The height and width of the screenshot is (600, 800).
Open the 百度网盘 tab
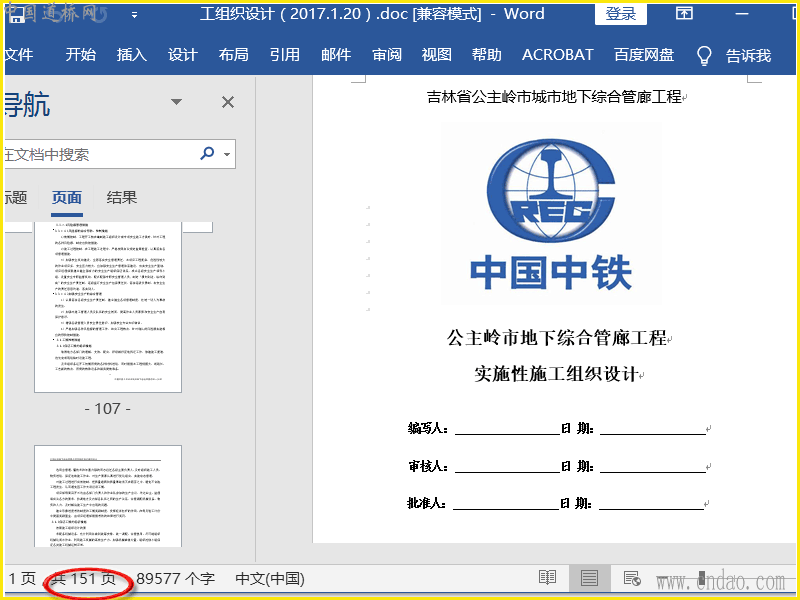tap(644, 55)
